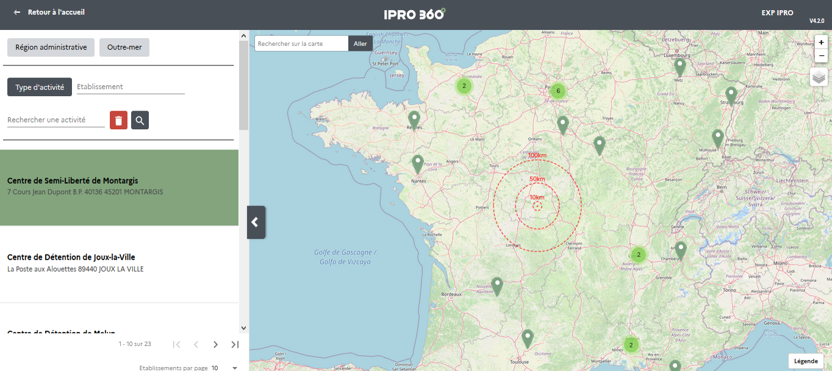Select Centre de Détention de Joux-la-Ville entry
This screenshot has height=371, width=832.
point(119,264)
